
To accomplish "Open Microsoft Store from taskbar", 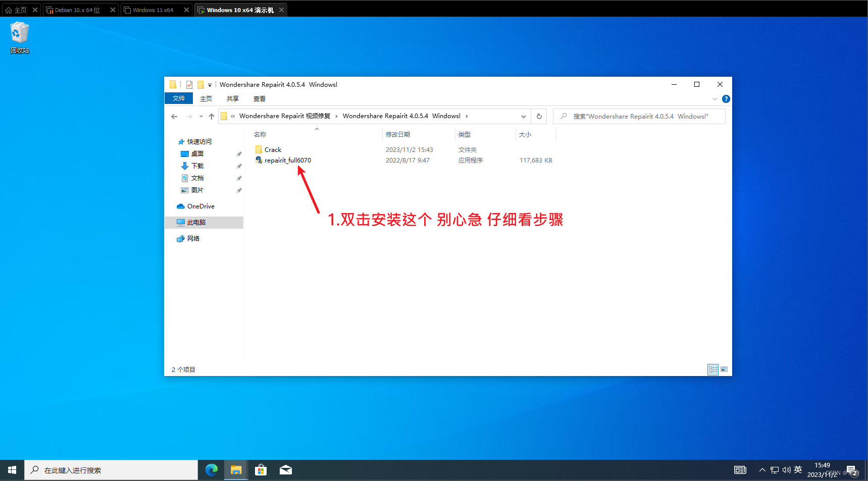I will coord(261,470).
